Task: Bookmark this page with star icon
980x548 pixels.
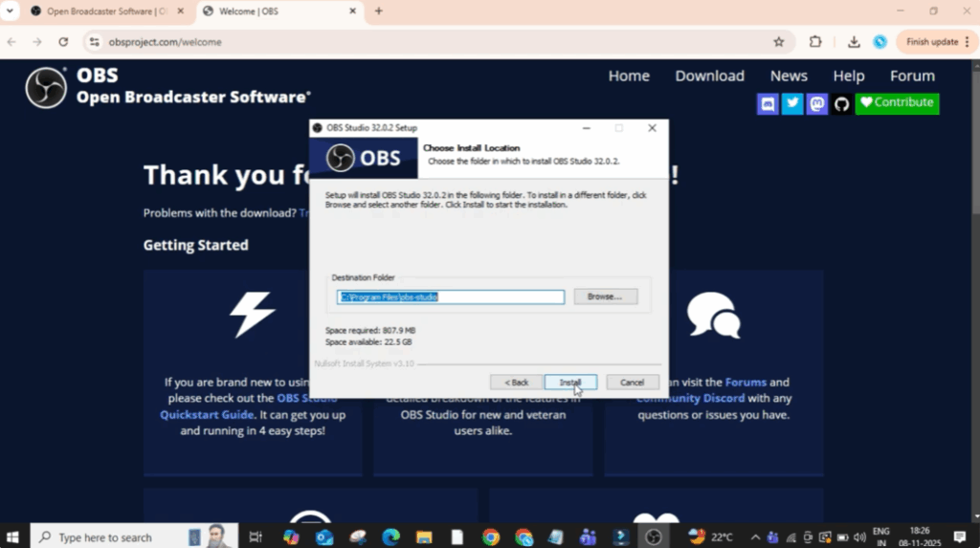Action: 779,42
